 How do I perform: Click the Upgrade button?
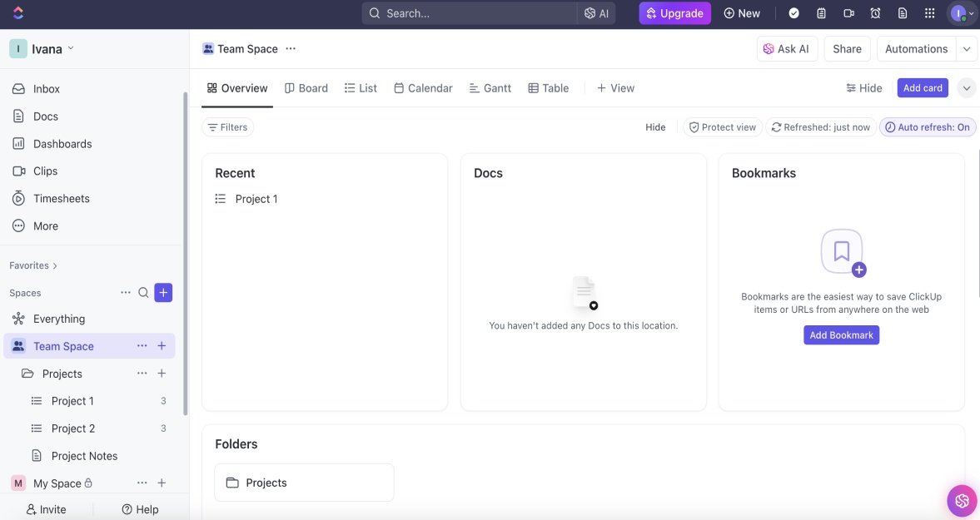click(674, 13)
